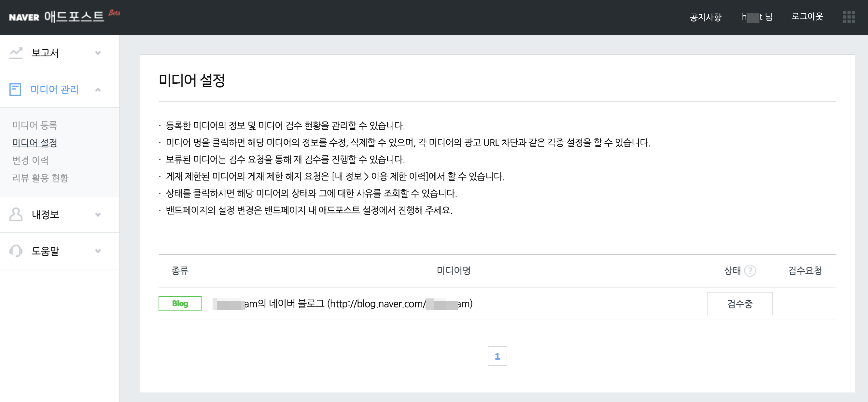
Task: Expand the 내정보 menu chevron
Action: [98, 214]
